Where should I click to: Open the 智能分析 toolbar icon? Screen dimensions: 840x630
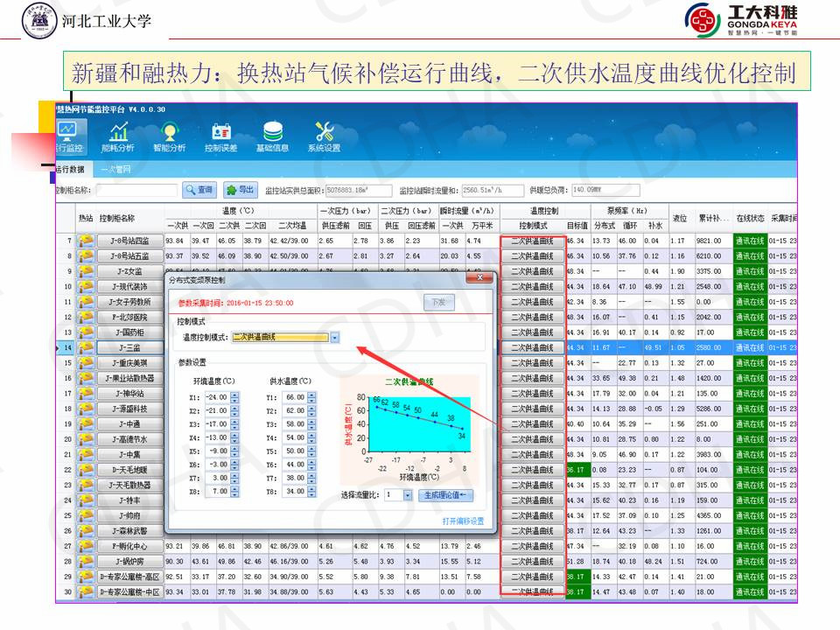click(x=169, y=136)
